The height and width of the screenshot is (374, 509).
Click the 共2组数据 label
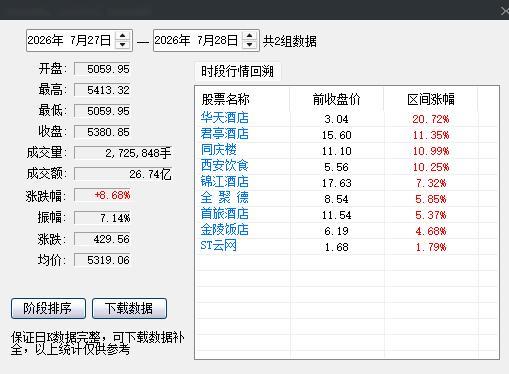coord(290,41)
